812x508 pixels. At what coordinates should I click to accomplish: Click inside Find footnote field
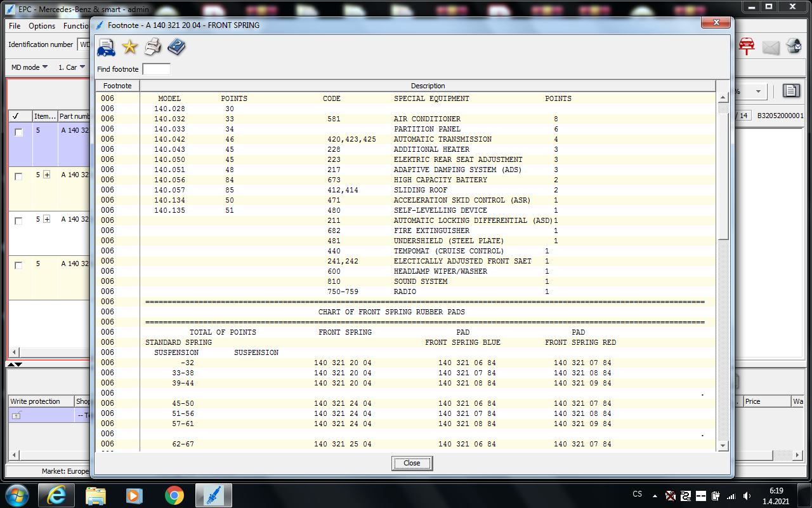pyautogui.click(x=156, y=69)
